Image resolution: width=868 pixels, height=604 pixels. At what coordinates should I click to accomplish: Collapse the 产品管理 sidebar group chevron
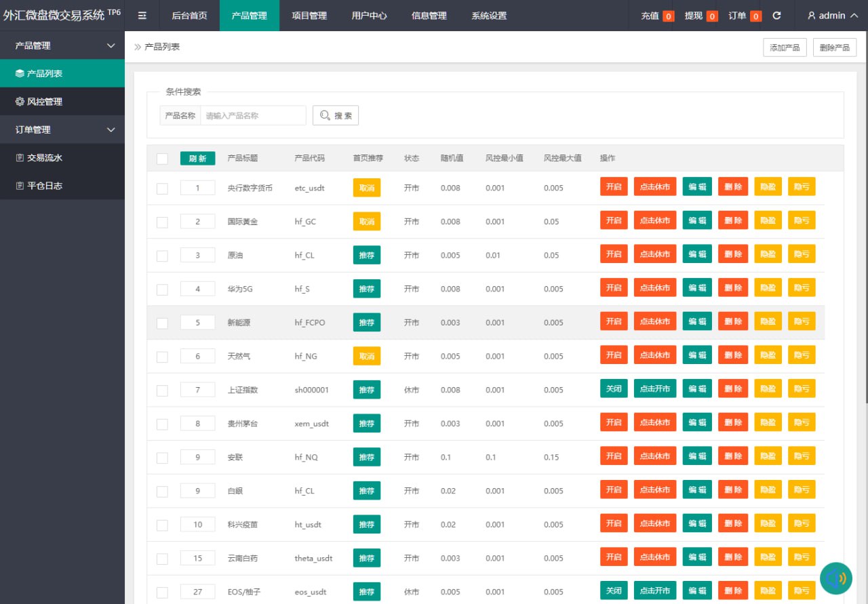(111, 45)
